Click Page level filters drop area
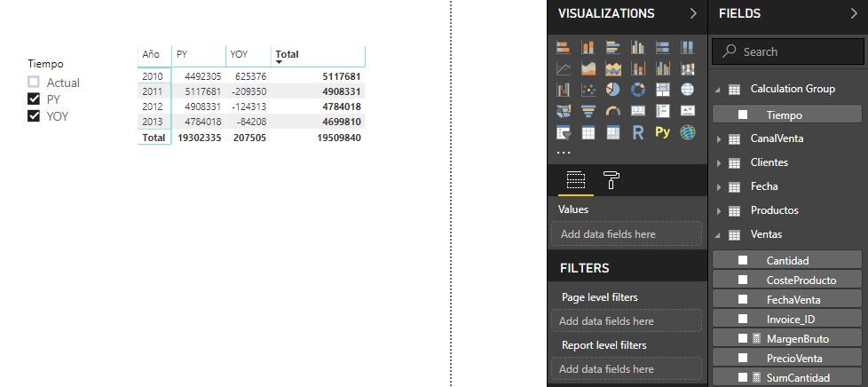The height and width of the screenshot is (387, 868). click(x=627, y=320)
